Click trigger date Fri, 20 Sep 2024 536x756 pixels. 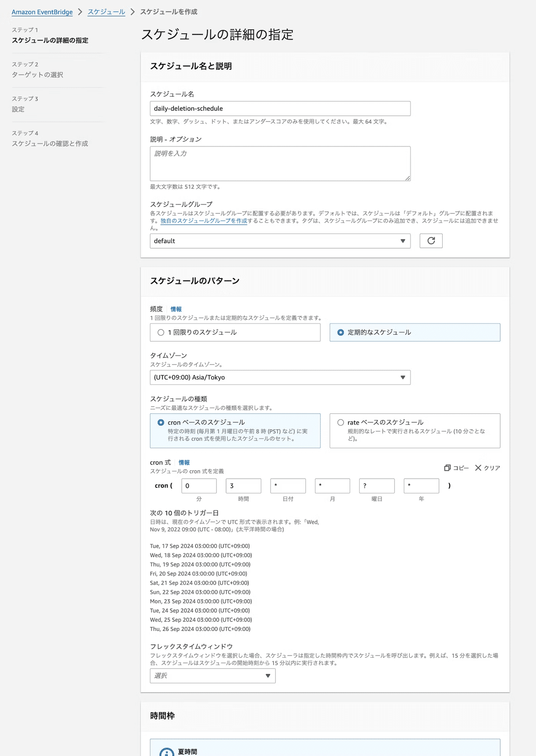(x=199, y=574)
